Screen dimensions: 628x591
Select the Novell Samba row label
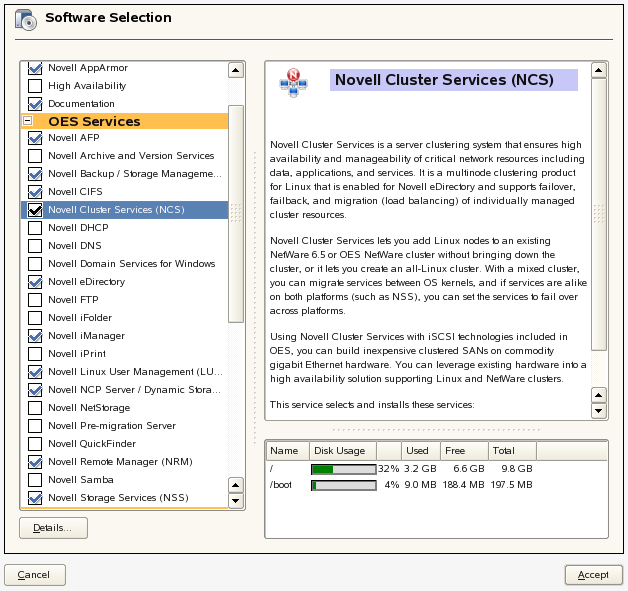(x=81, y=480)
